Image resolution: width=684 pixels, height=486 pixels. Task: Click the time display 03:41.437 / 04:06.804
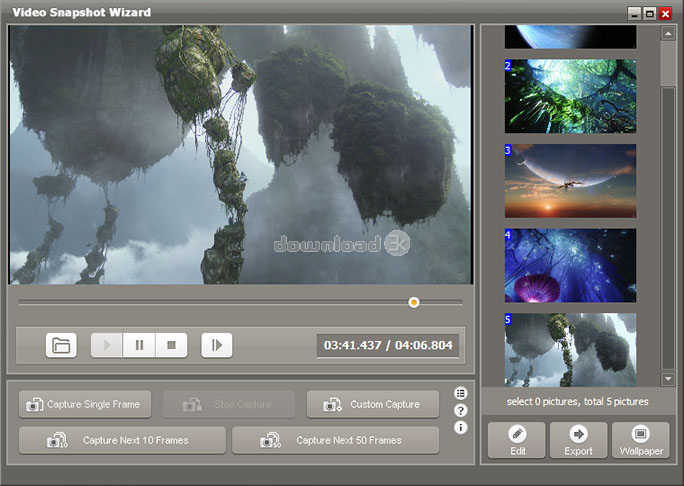coord(388,346)
